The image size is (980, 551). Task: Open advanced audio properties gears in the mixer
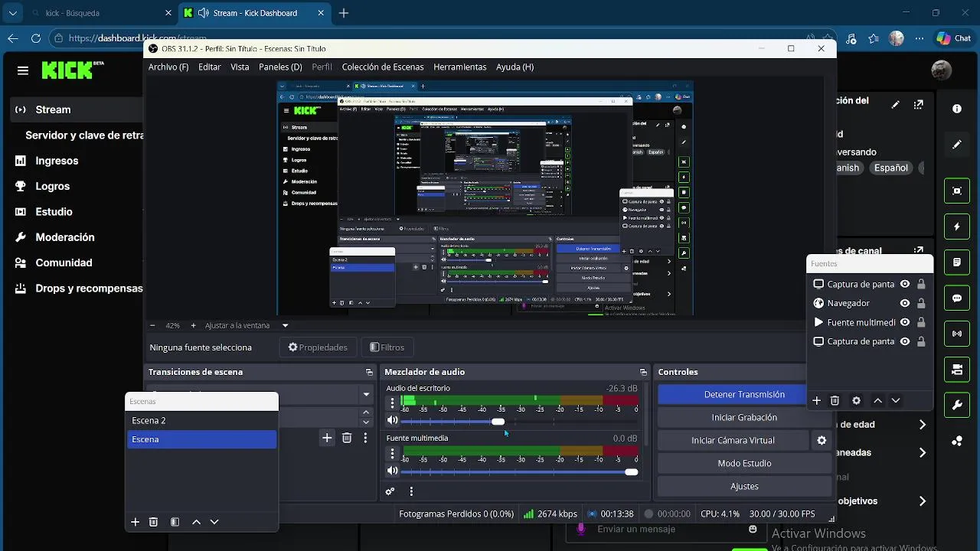(390, 491)
